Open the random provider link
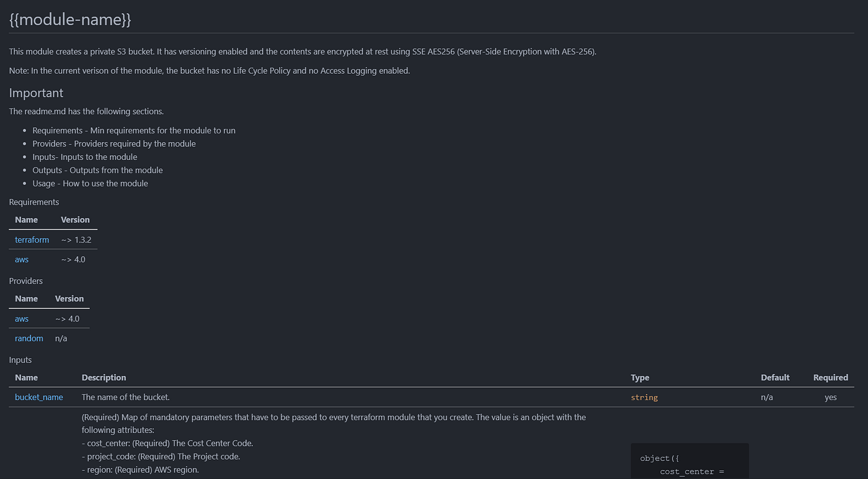The width and height of the screenshot is (868, 479). pos(29,338)
